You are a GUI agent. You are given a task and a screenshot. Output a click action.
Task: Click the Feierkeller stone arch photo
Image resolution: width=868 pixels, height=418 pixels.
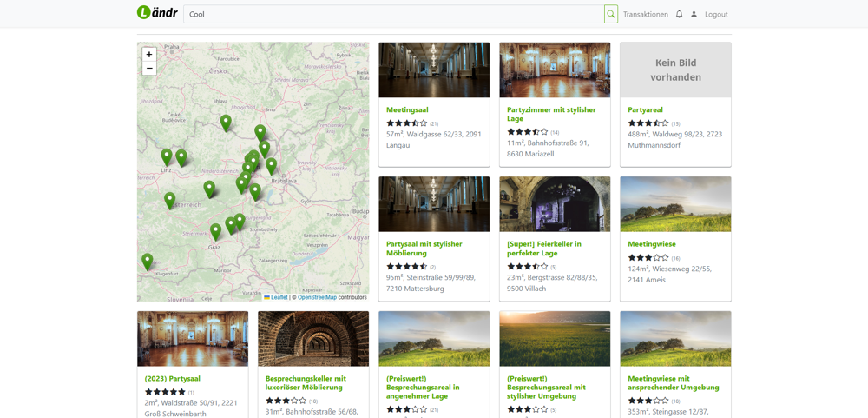pos(555,204)
